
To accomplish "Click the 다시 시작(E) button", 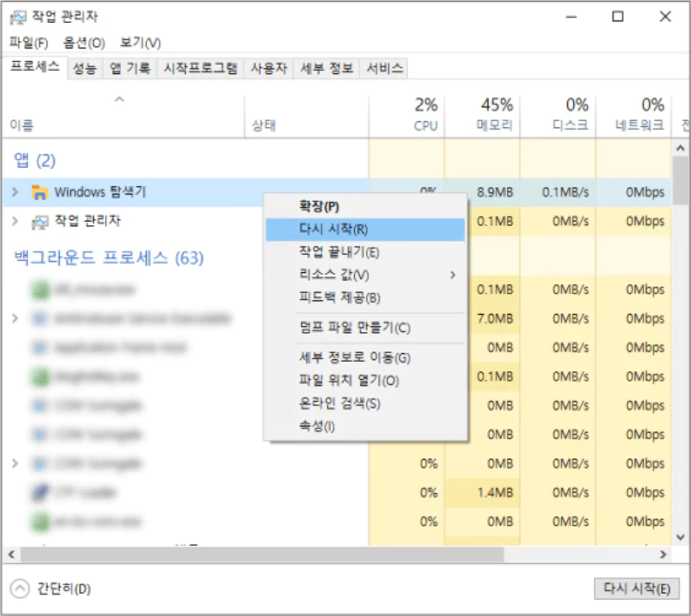I will click(x=636, y=588).
